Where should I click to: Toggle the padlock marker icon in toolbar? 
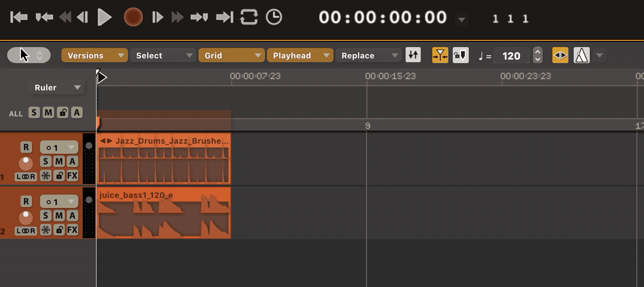(x=460, y=55)
